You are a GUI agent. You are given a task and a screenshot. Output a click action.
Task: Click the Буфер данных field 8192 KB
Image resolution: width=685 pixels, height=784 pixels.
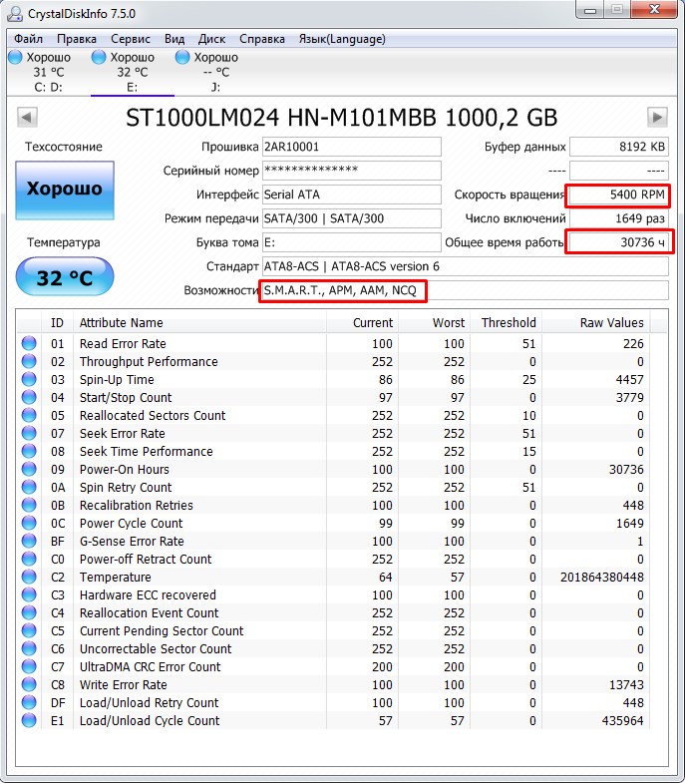[x=619, y=147]
